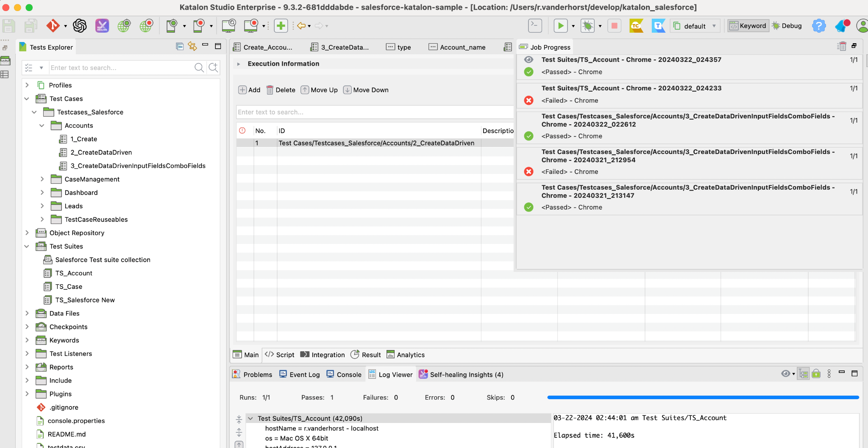Launch the StudioAssist ChatGPT icon
This screenshot has height=448, width=868.
pyautogui.click(x=80, y=26)
